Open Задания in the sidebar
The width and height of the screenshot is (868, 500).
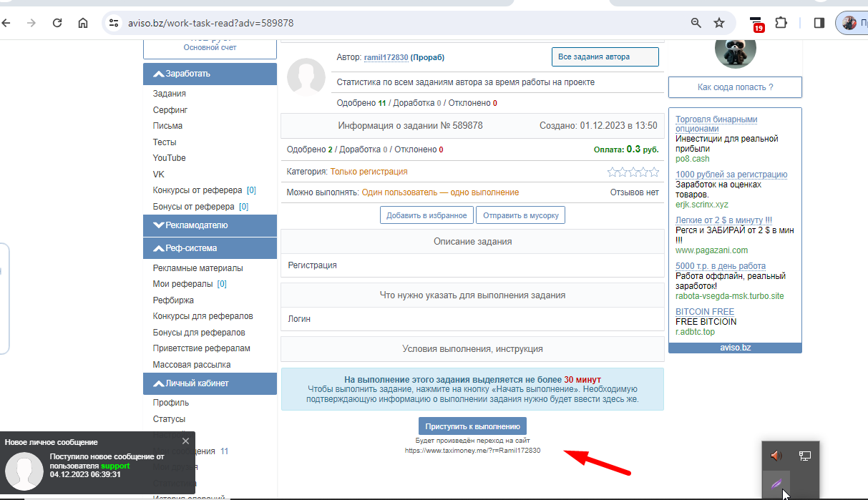point(169,94)
